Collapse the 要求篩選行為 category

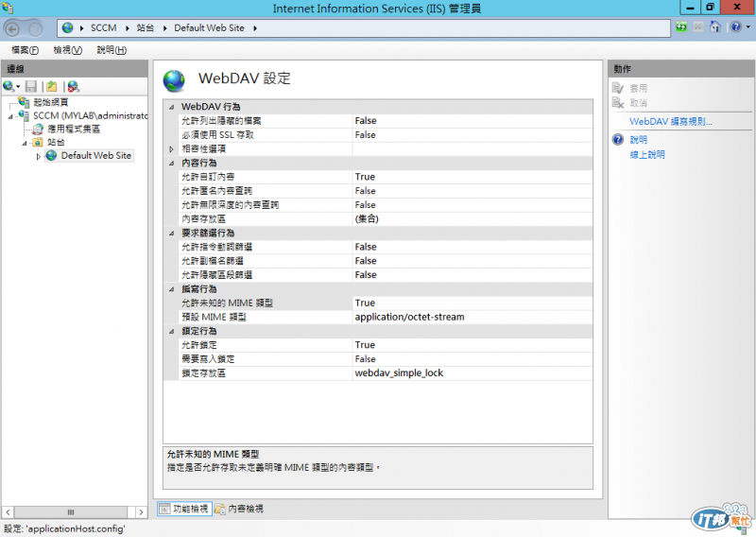coord(171,234)
